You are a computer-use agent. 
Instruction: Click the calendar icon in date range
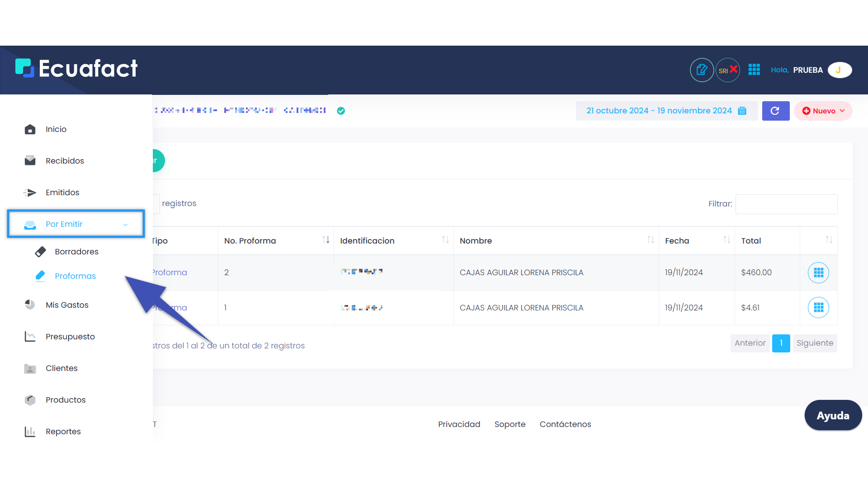pos(742,111)
